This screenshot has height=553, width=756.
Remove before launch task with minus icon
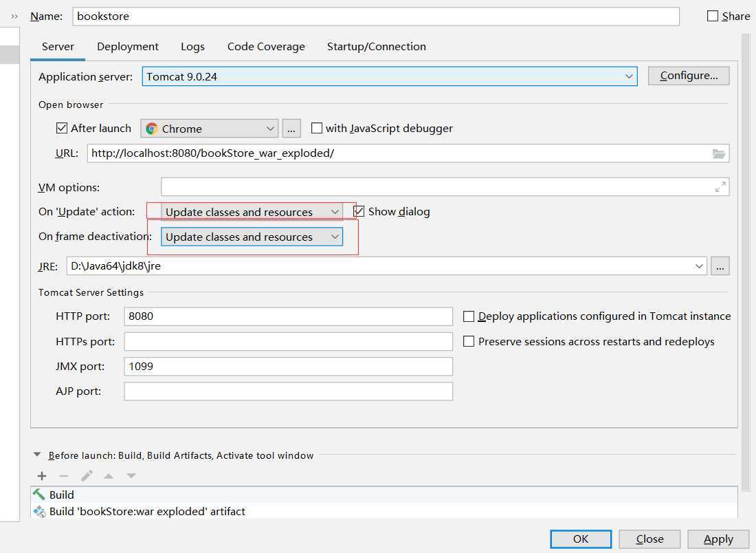[x=64, y=476]
